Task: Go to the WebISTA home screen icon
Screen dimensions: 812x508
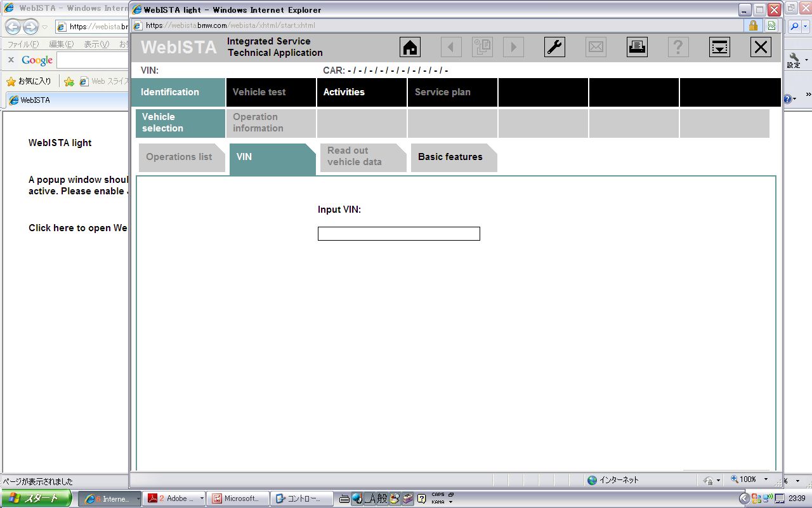Action: (x=410, y=47)
